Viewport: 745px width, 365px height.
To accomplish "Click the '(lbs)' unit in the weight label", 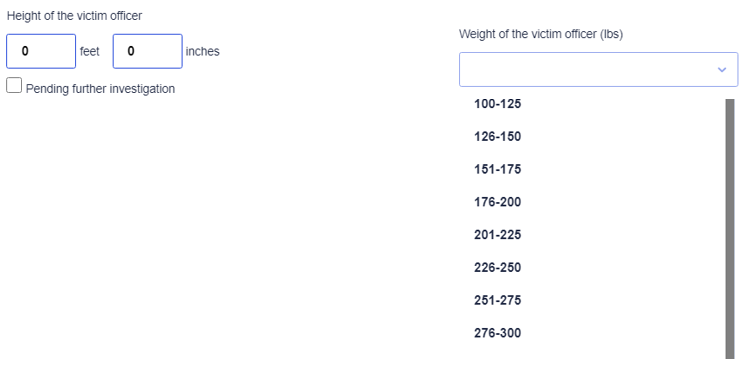I will pyautogui.click(x=611, y=34).
